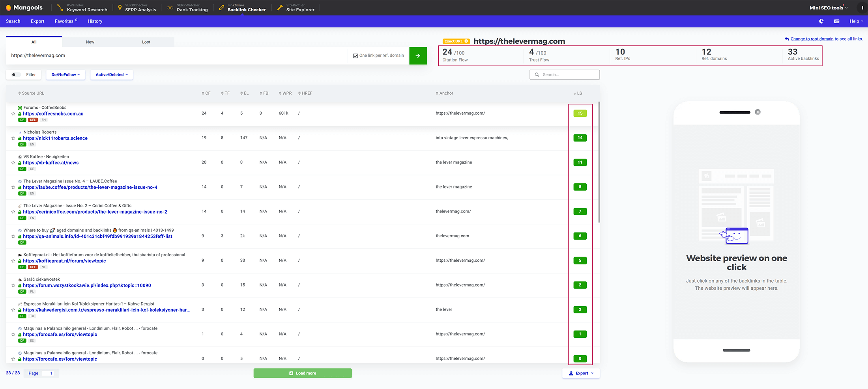This screenshot has width=868, height=389.
Task: Click the Page number field
Action: [48, 373]
